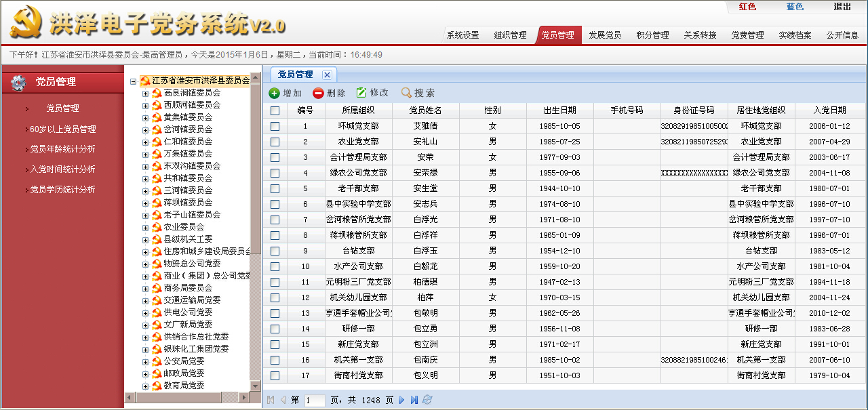Click the green 增加 (add) icon
This screenshot has width=868, height=410.
[x=274, y=94]
